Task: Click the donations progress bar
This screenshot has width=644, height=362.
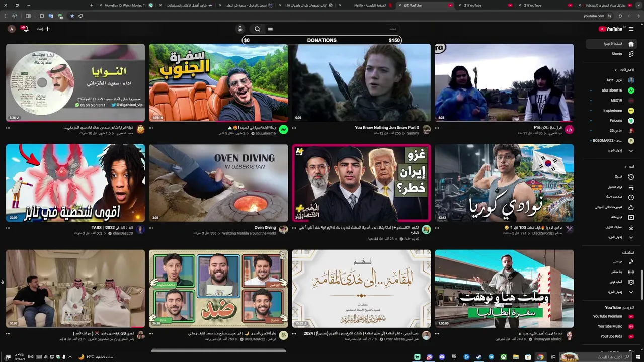Action: (x=321, y=40)
